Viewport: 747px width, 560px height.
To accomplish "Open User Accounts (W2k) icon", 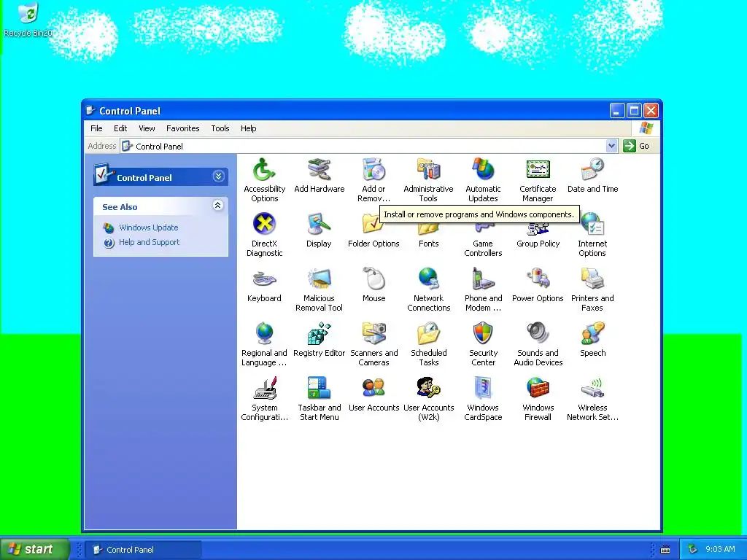I will click(x=429, y=389).
